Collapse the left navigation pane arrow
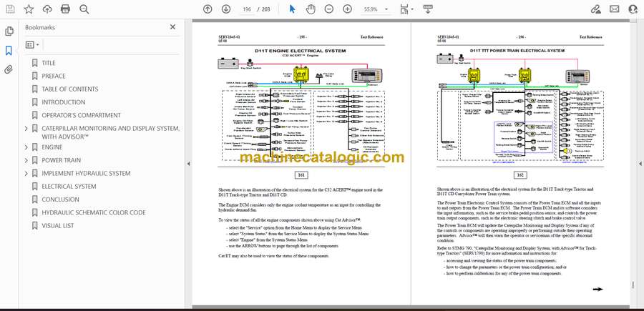This screenshot has height=311, width=644. (x=188, y=164)
